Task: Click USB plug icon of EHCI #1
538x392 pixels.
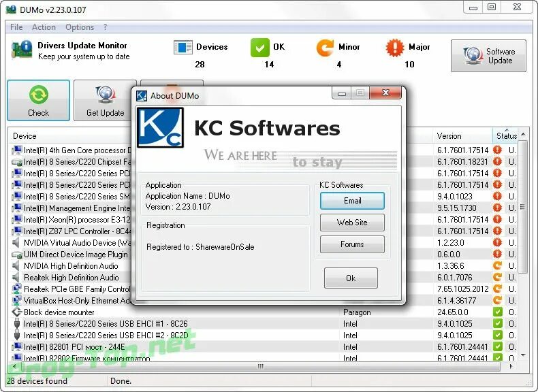Action: tap(17, 323)
